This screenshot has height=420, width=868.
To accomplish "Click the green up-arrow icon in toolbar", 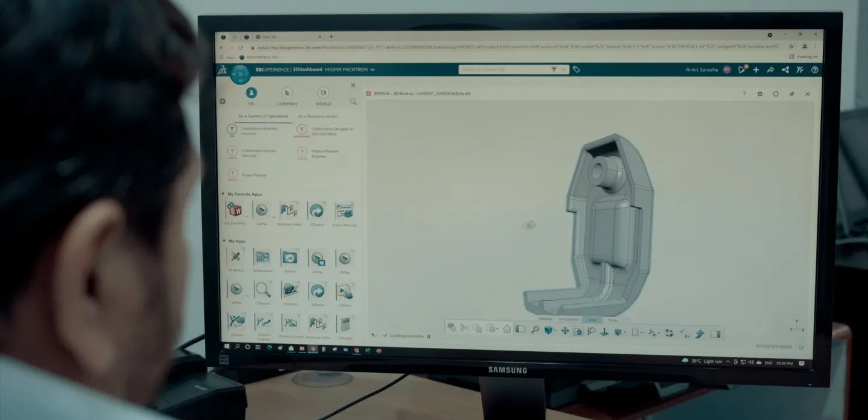I will 700,334.
